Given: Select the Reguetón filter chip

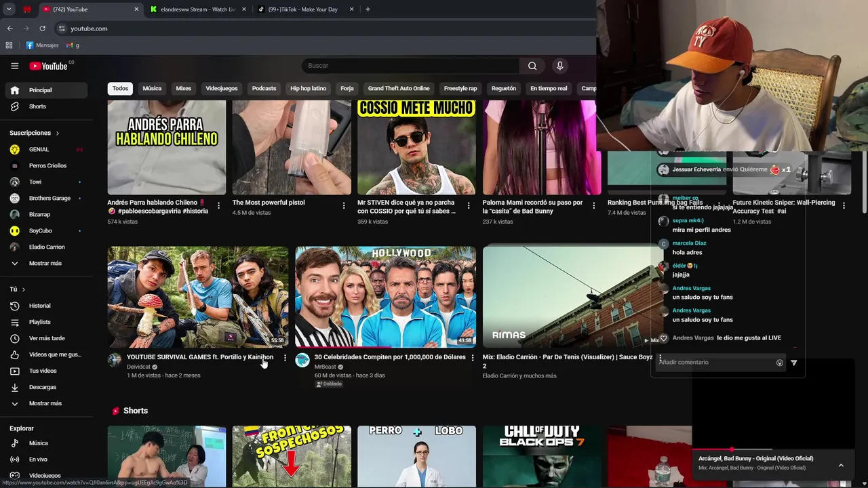Looking at the screenshot, I should click(504, 89).
